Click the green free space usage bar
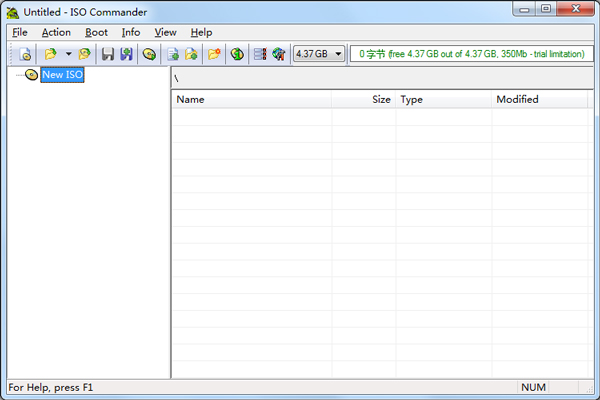The height and width of the screenshot is (400, 600). (x=472, y=54)
